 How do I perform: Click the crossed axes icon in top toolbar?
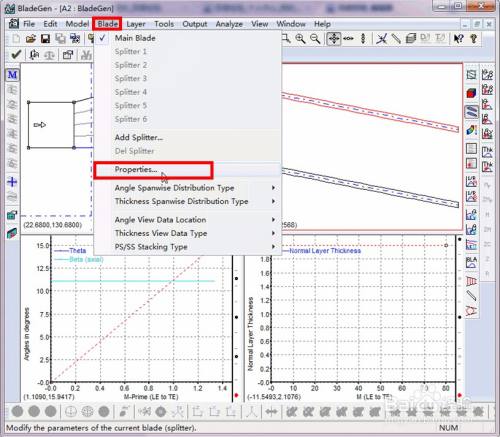coord(381,39)
